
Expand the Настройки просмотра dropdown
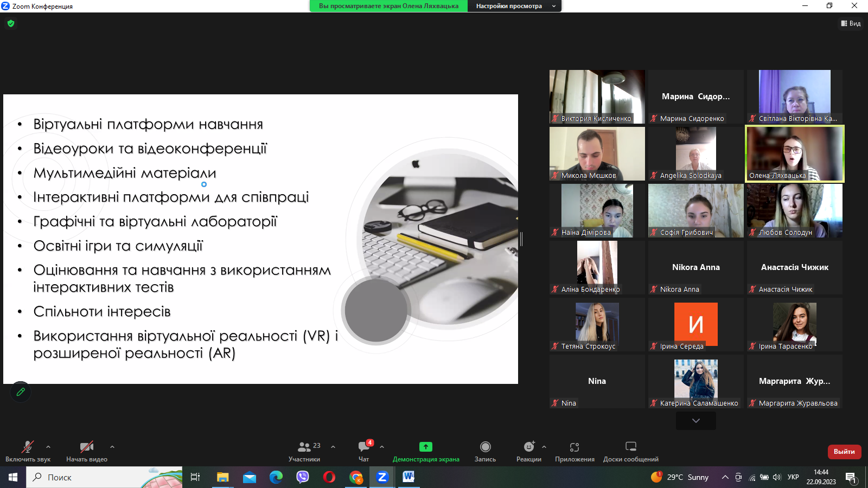coord(514,6)
